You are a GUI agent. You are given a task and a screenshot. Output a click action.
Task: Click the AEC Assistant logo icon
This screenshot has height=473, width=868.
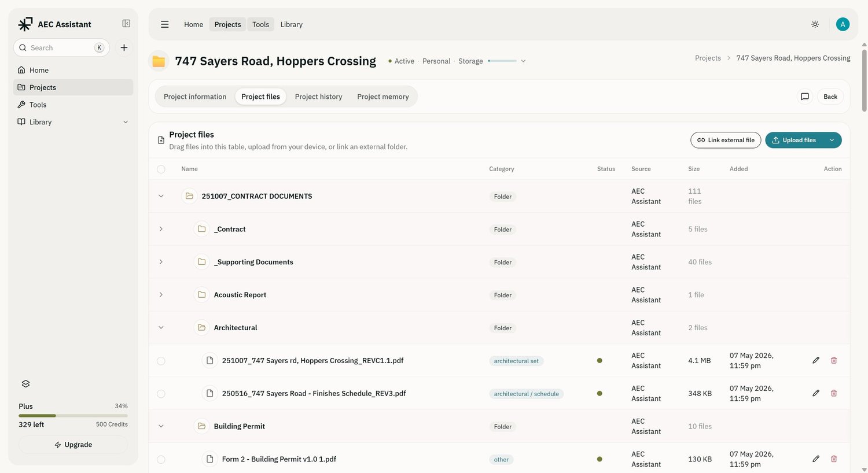click(x=25, y=24)
